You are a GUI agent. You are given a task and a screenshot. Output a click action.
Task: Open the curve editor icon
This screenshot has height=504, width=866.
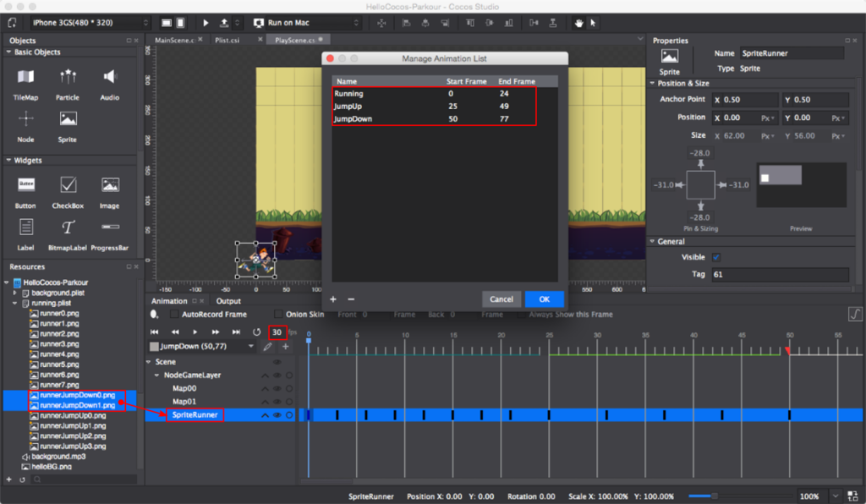(x=854, y=314)
